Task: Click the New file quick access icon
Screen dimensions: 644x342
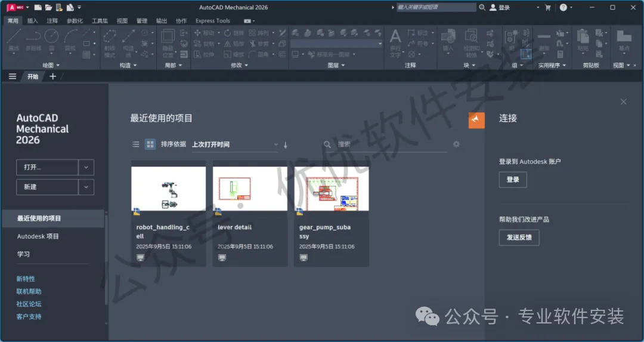Action: point(38,7)
